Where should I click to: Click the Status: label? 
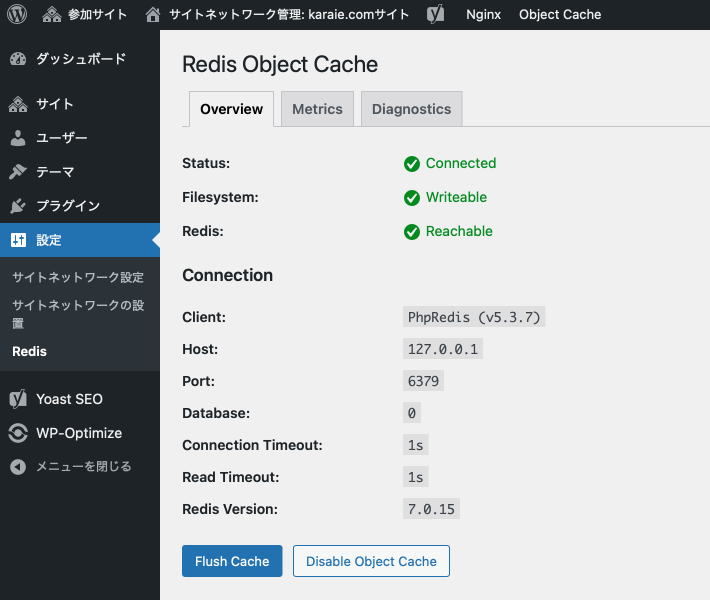206,163
